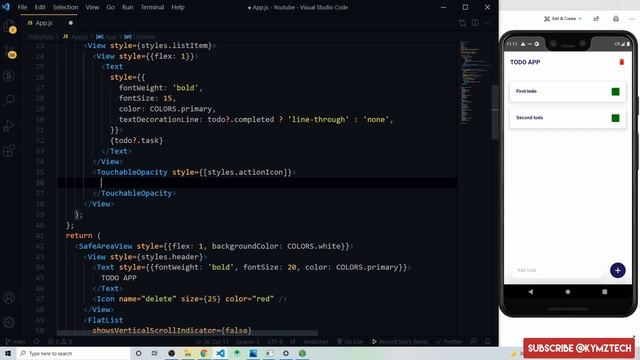This screenshot has height=360, width=640.
Task: Click the horizontal scrollbar below the code
Action: 188,333
